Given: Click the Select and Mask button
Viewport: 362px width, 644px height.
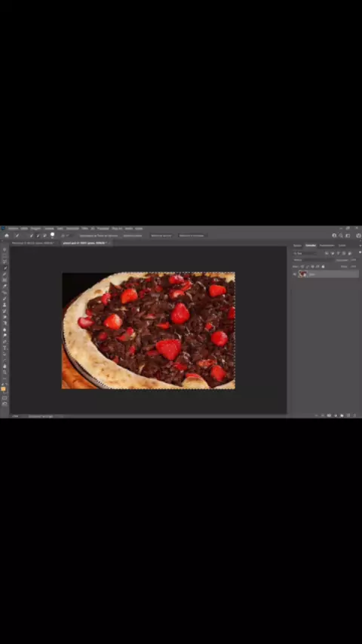Looking at the screenshot, I should 192,236.
